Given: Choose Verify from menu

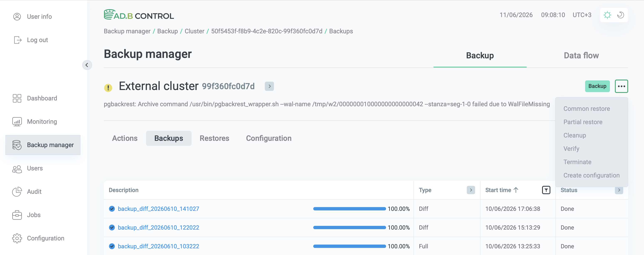Looking at the screenshot, I should [x=571, y=149].
